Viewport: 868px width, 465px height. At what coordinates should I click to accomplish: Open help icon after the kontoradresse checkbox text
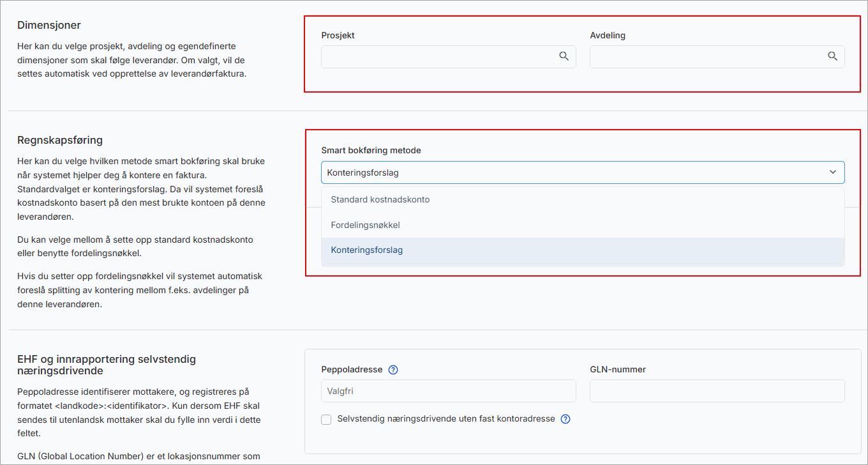pyautogui.click(x=565, y=420)
